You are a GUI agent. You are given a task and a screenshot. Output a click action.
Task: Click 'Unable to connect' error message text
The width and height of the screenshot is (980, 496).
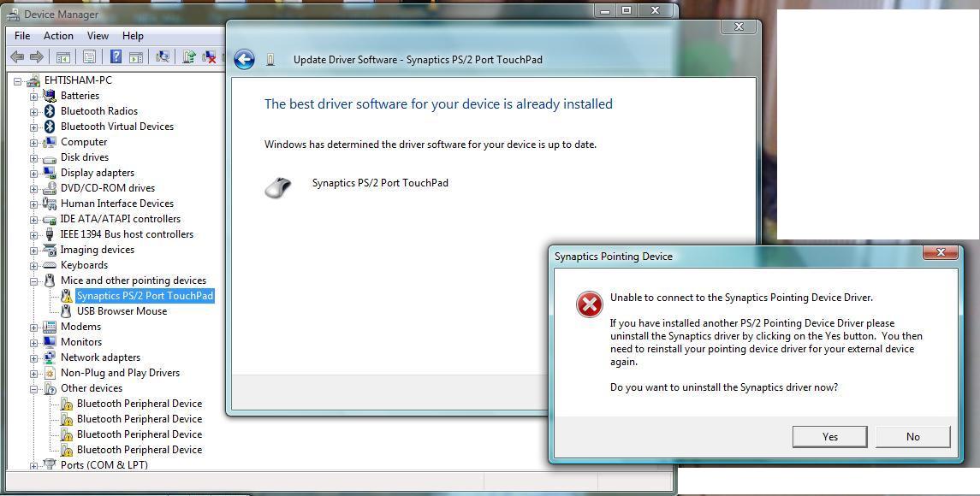[741, 298]
